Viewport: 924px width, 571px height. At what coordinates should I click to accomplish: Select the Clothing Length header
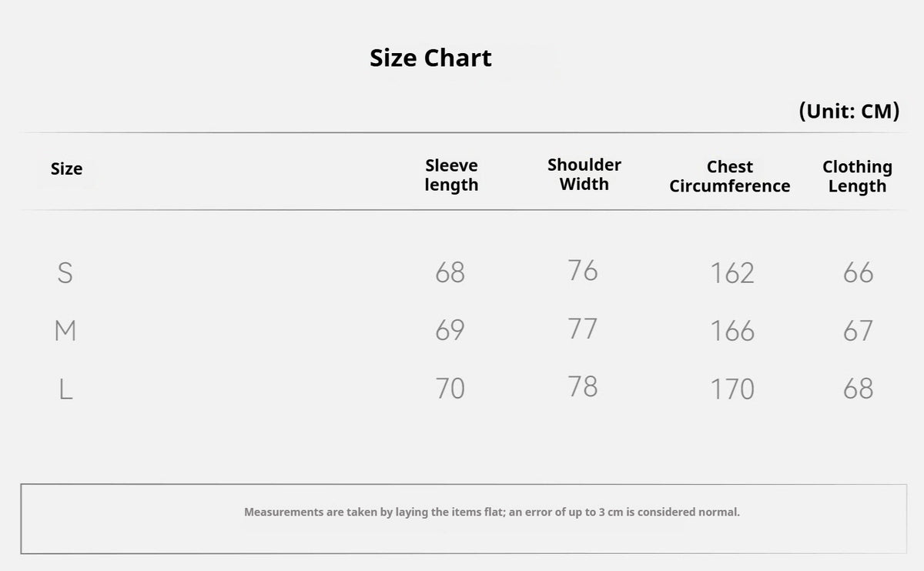click(857, 176)
